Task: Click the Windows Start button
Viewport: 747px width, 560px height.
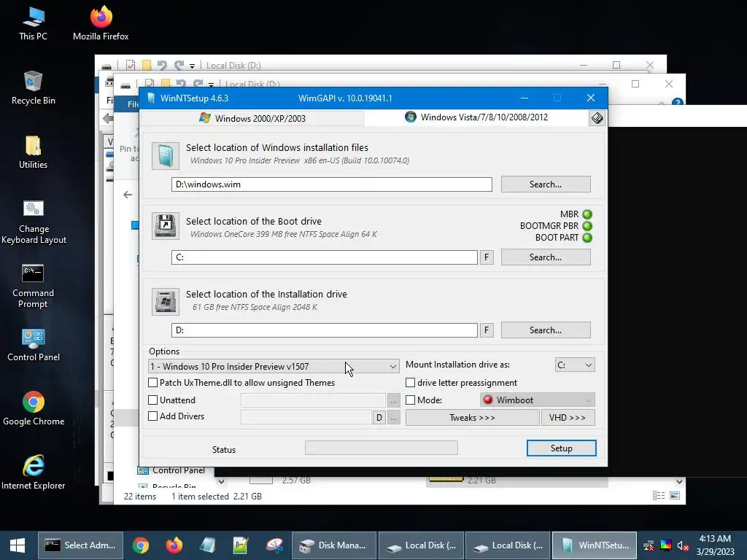Action: [18, 545]
